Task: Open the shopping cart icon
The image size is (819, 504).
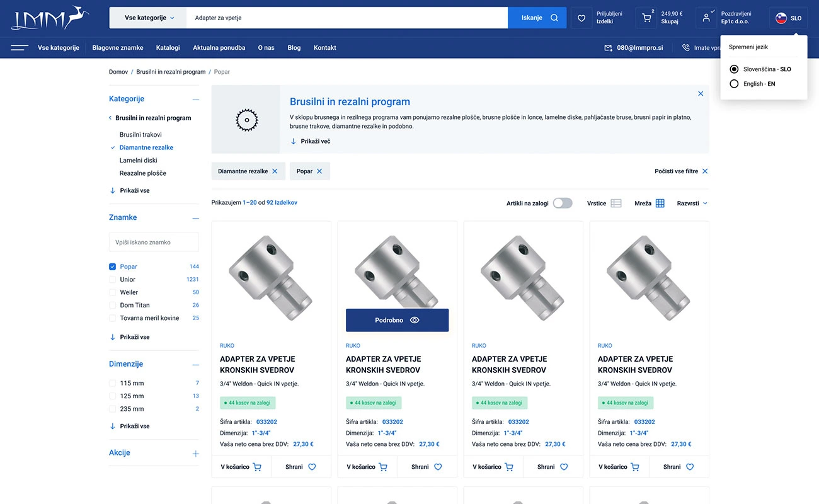Action: pyautogui.click(x=646, y=17)
